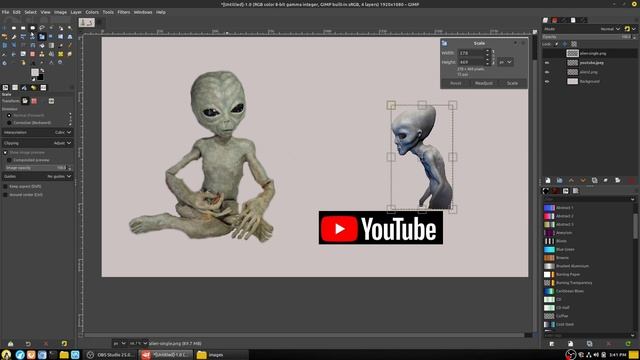The width and height of the screenshot is (640, 360).
Task: Open status bar unit px dropdown
Action: (119, 344)
